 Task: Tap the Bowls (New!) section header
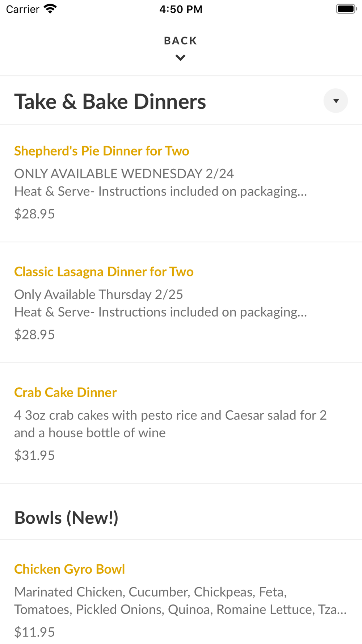66,518
